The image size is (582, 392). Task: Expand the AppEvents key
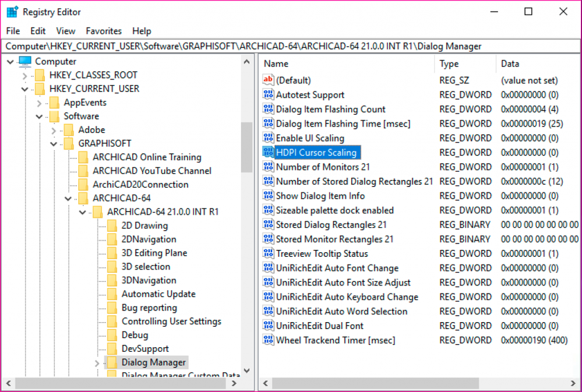40,103
